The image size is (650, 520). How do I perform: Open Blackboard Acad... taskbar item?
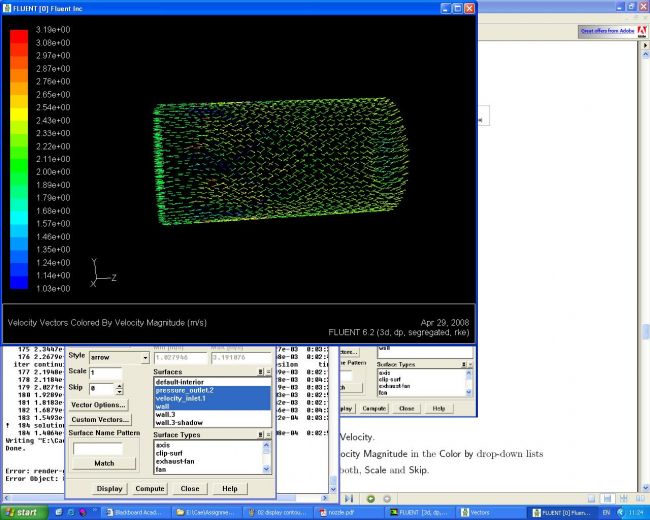tap(136, 513)
